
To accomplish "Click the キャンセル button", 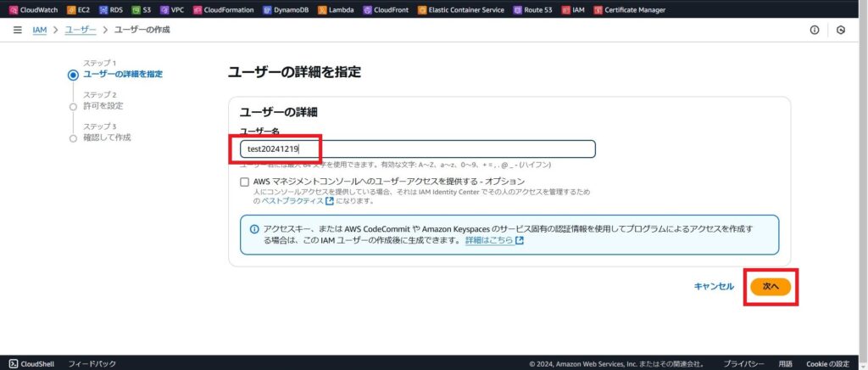I will (x=714, y=287).
